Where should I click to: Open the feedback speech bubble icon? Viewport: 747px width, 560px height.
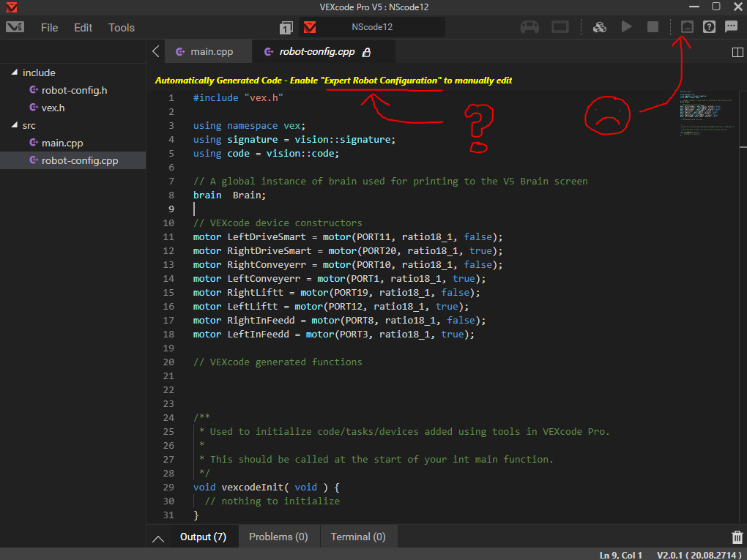732,26
